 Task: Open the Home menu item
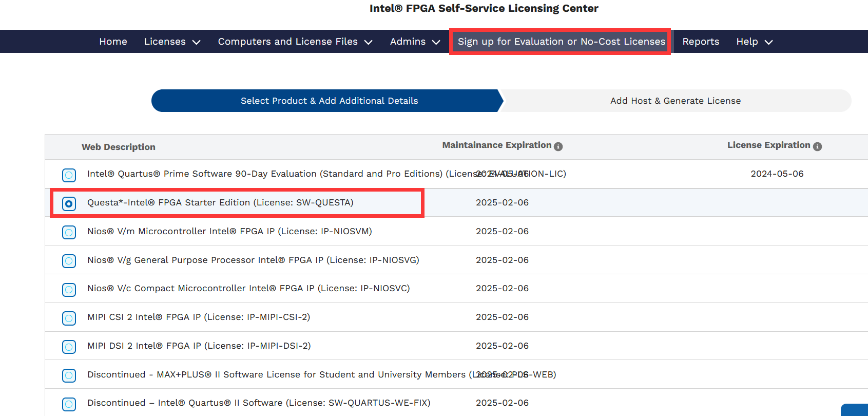pyautogui.click(x=113, y=42)
